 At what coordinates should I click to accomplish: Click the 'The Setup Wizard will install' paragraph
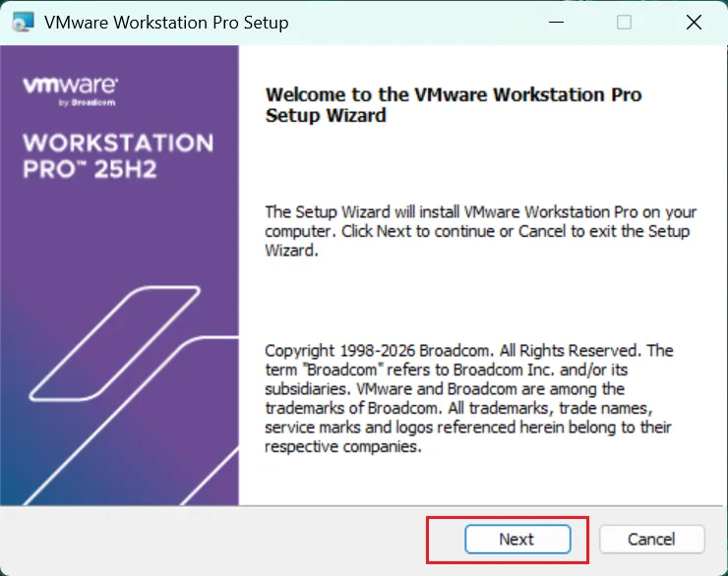[x=480, y=231]
